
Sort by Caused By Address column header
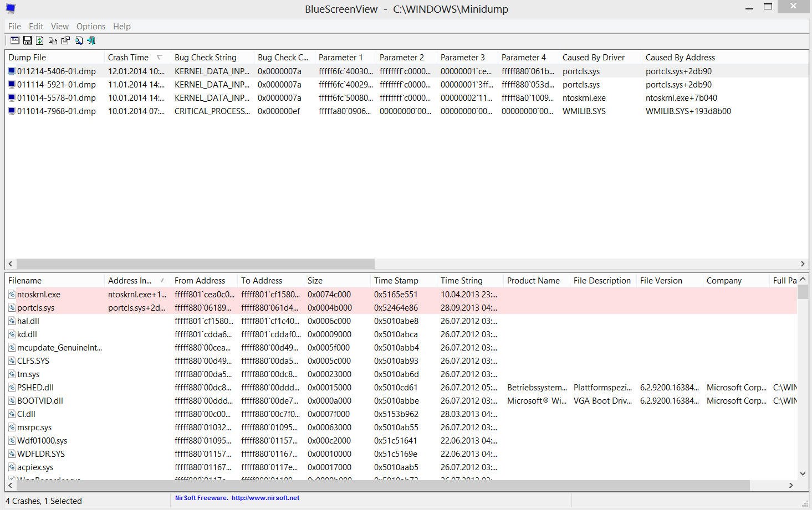pyautogui.click(x=725, y=57)
